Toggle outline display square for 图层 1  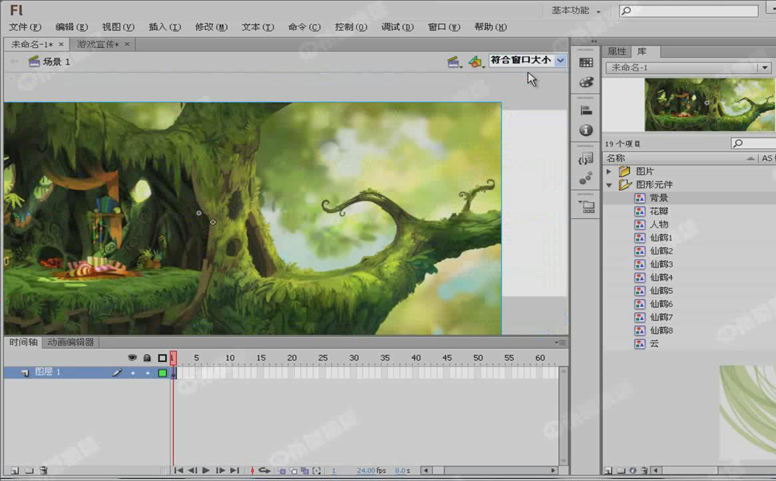click(162, 373)
